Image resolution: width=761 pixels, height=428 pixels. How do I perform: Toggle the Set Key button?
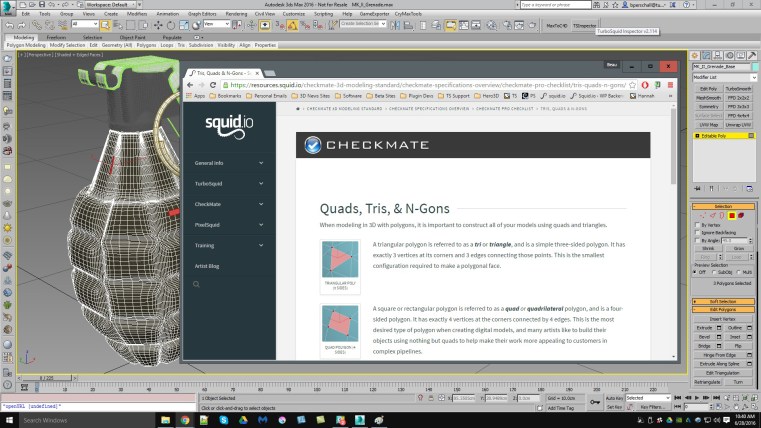614,407
